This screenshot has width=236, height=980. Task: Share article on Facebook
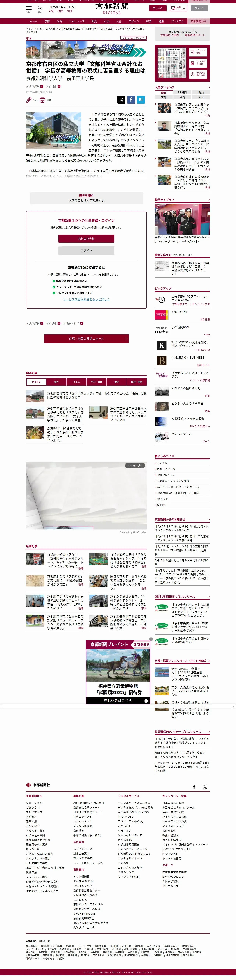[x=131, y=100]
